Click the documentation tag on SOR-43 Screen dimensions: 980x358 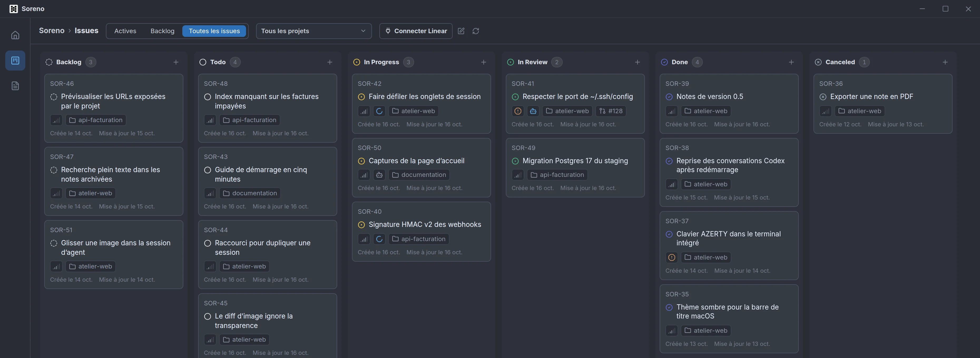250,193
